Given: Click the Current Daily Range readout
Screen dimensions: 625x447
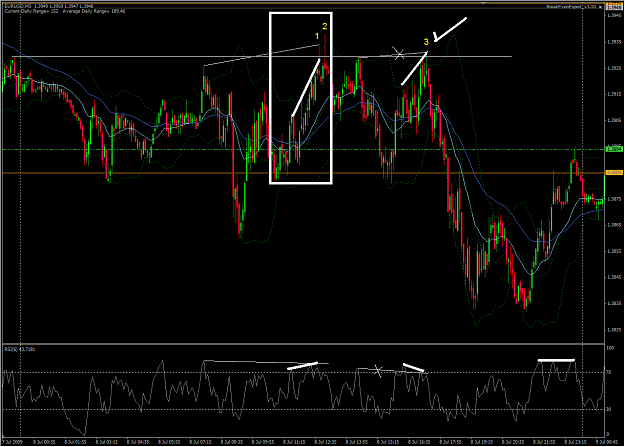Looking at the screenshot, I should (x=31, y=11).
